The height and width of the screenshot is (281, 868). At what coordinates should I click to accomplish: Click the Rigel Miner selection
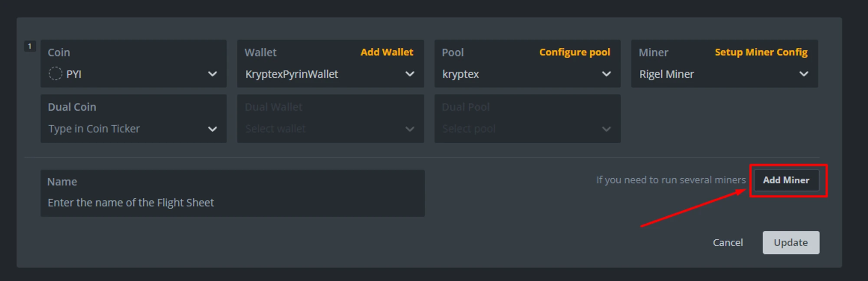pyautogui.click(x=667, y=74)
